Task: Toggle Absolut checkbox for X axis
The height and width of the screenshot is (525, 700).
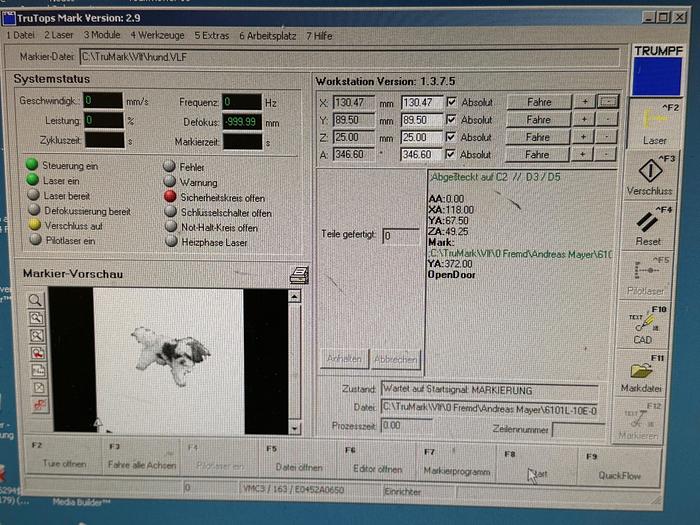Action: coord(451,102)
